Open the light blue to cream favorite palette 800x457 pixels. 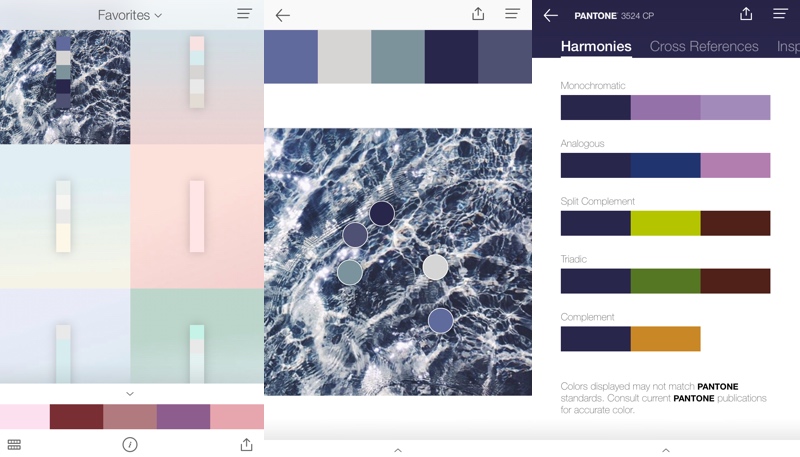tap(65, 216)
